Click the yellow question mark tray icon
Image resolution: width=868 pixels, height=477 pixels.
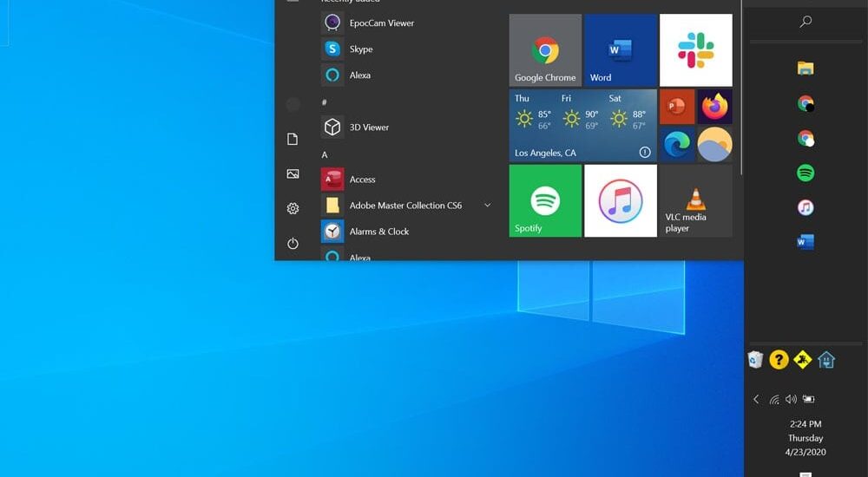click(779, 360)
